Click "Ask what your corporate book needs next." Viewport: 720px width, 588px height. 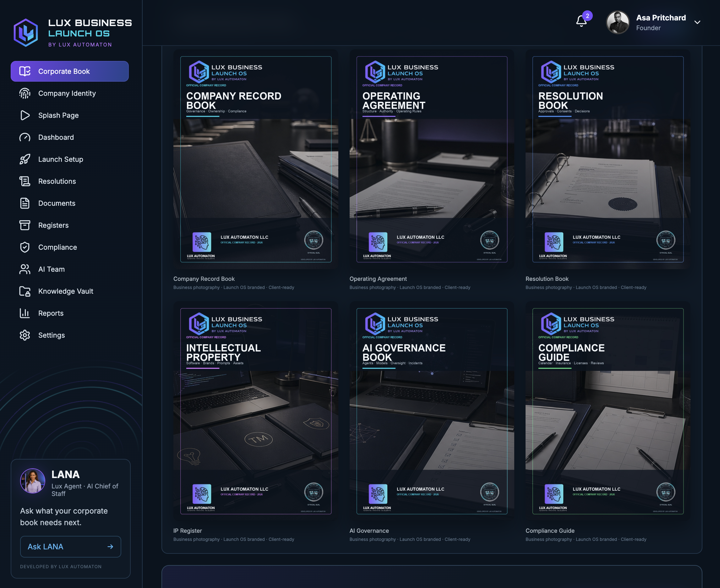[64, 516]
